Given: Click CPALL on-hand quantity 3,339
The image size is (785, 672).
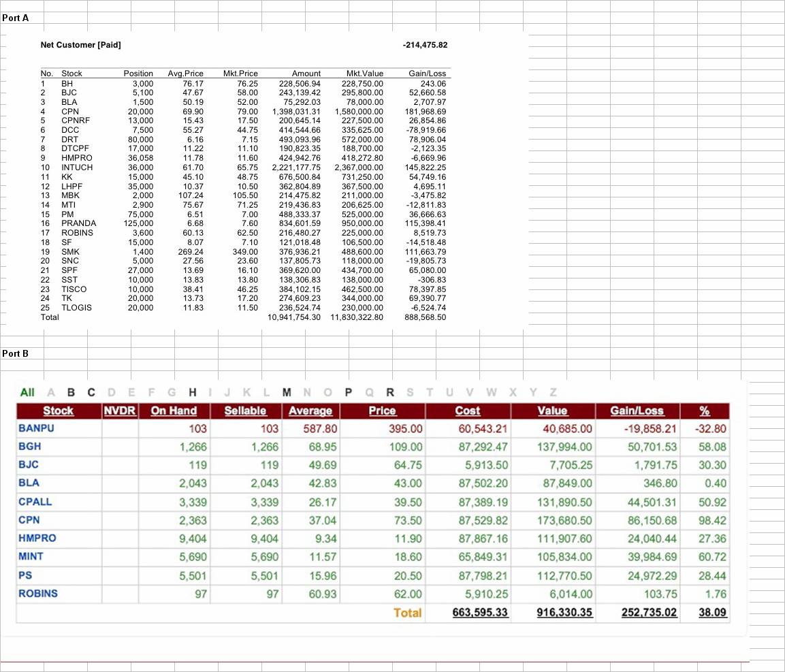Looking at the screenshot, I should click(193, 502).
